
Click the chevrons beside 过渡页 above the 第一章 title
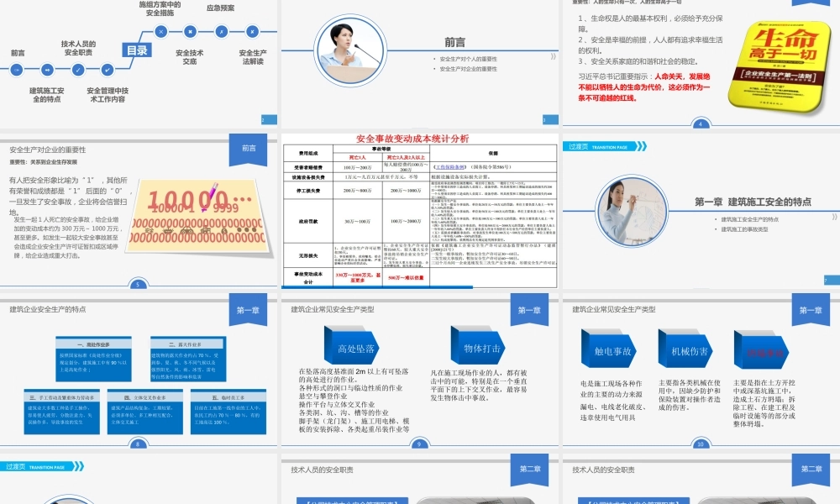point(642,146)
